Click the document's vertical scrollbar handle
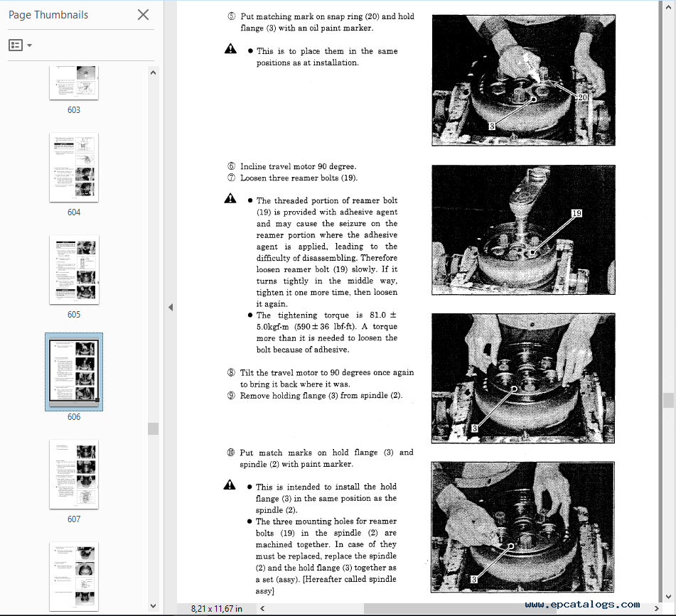Viewport: 676px width, 616px height. [668, 401]
